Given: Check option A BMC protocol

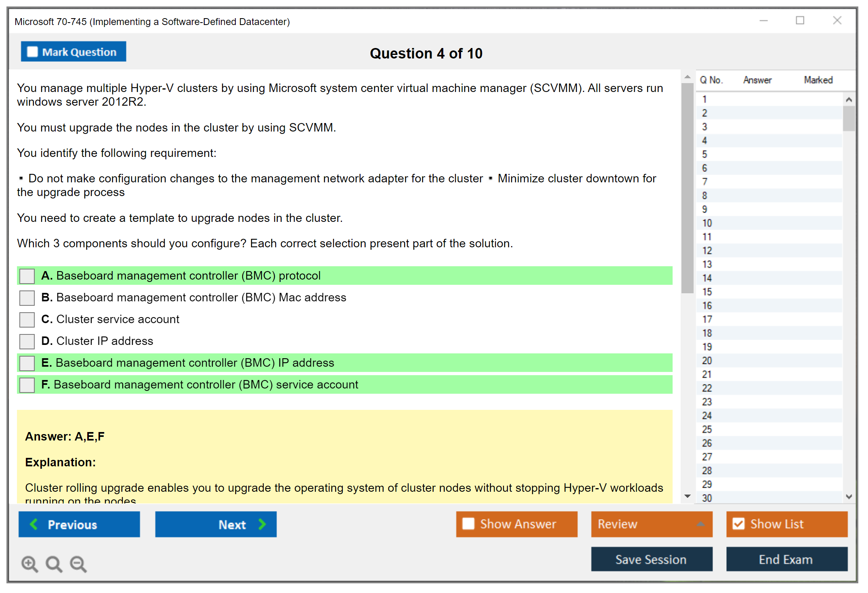Looking at the screenshot, I should point(27,276).
